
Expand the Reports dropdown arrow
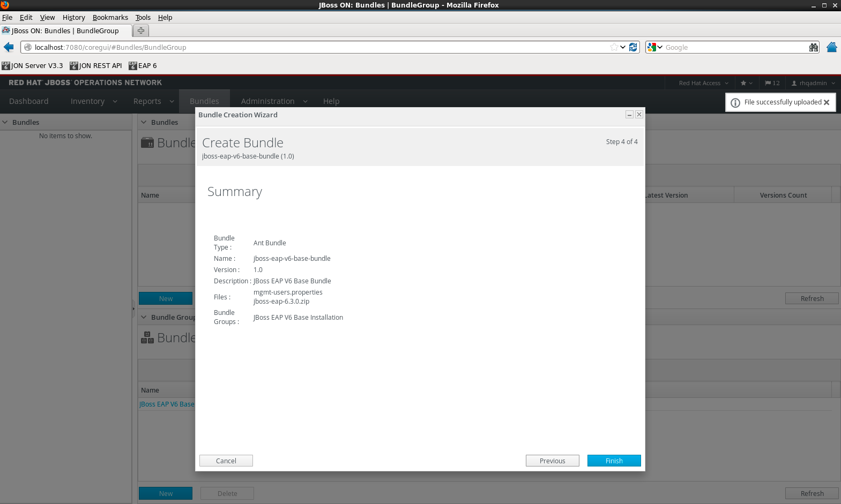click(x=172, y=101)
